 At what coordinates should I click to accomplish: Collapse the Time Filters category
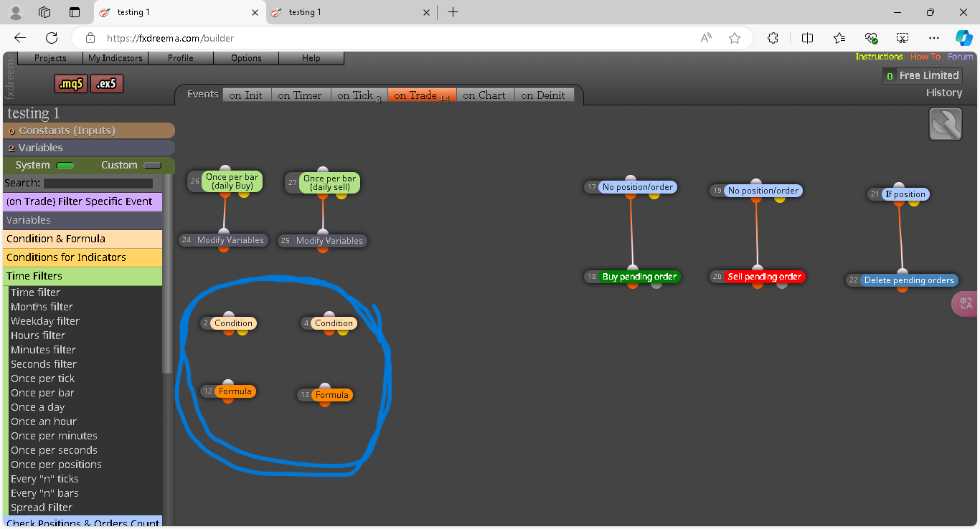click(83, 276)
